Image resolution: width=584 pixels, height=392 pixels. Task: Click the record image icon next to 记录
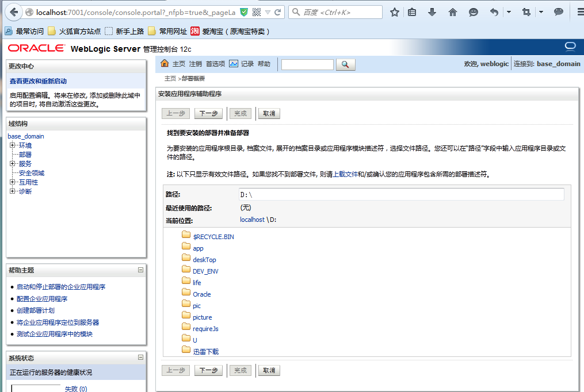point(234,64)
